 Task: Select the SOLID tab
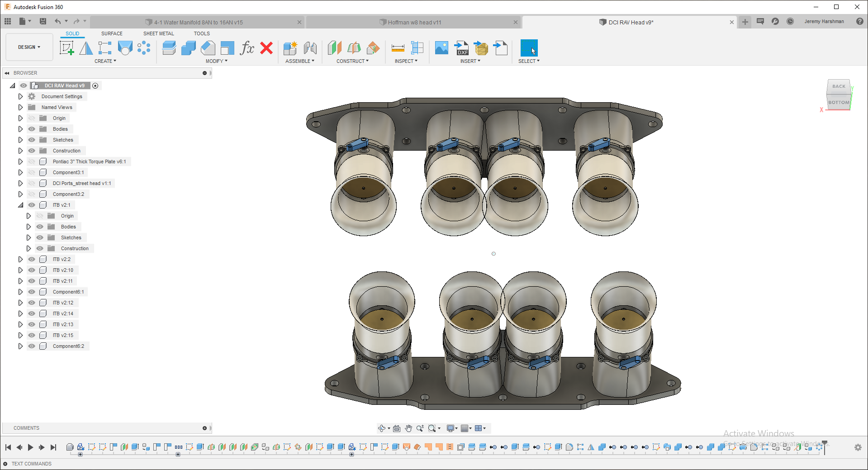point(72,33)
